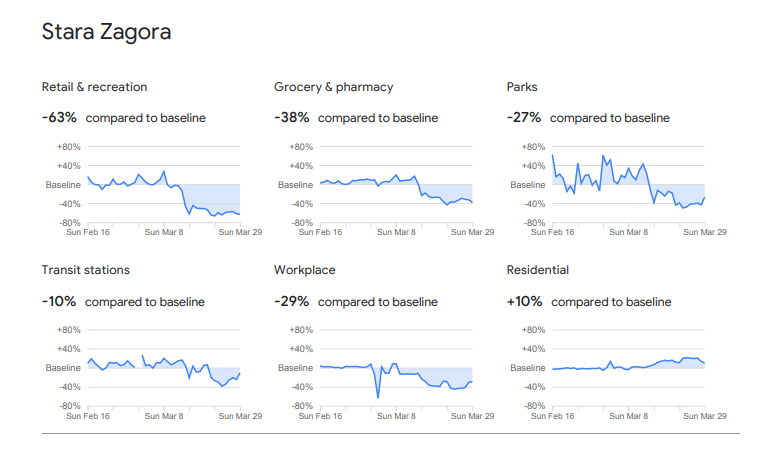Screen dimensions: 765x456
Task: Select the -10% transit stations value
Action: tap(59, 302)
